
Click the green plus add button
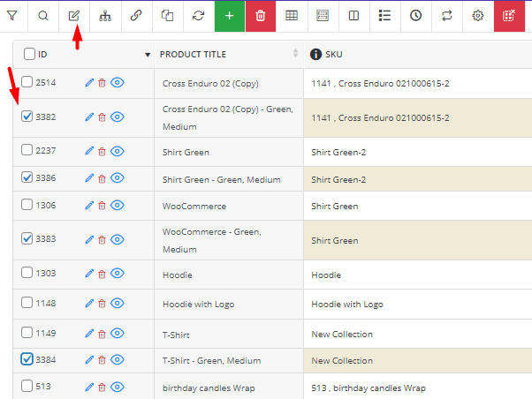tap(230, 16)
